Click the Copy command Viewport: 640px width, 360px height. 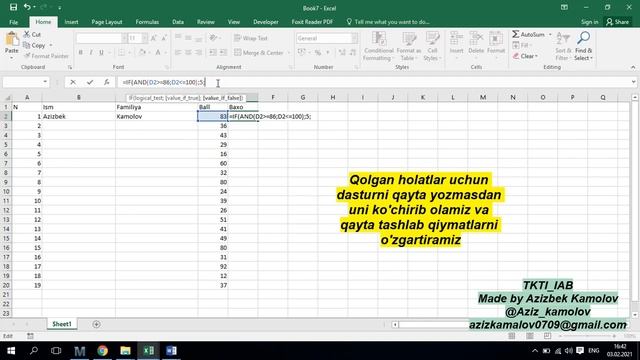34,45
